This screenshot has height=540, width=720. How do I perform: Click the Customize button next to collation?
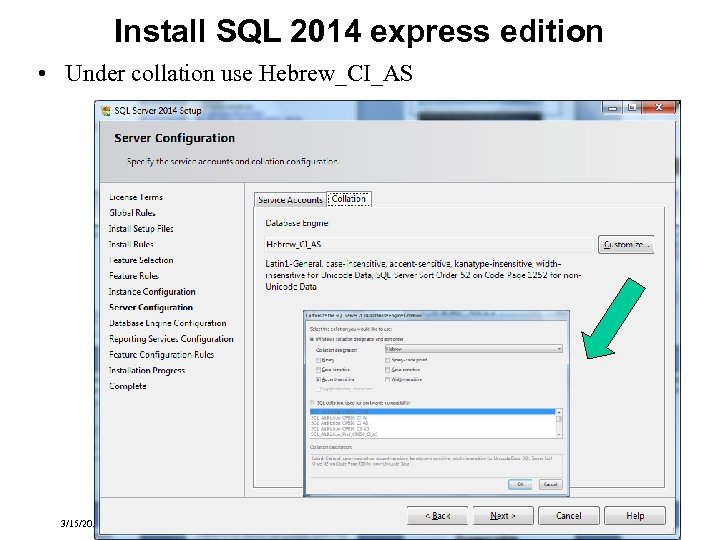(x=626, y=244)
